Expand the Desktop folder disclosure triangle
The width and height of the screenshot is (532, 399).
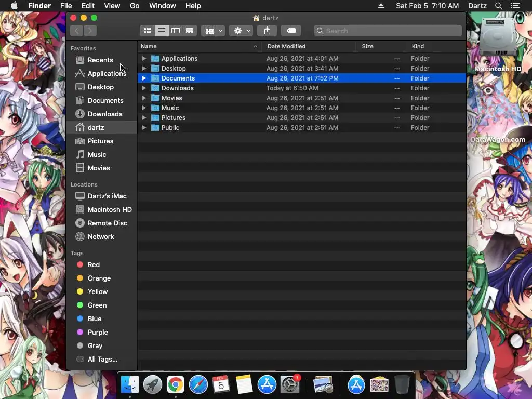tap(144, 68)
